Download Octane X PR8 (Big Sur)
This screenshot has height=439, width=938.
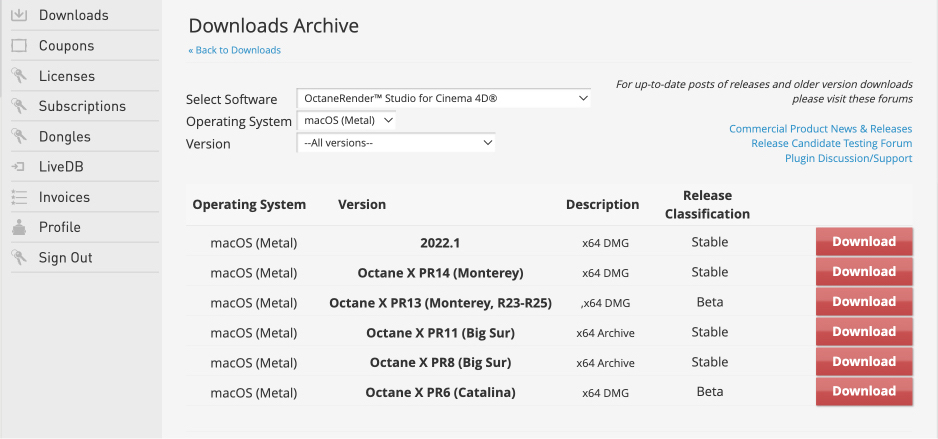864,361
